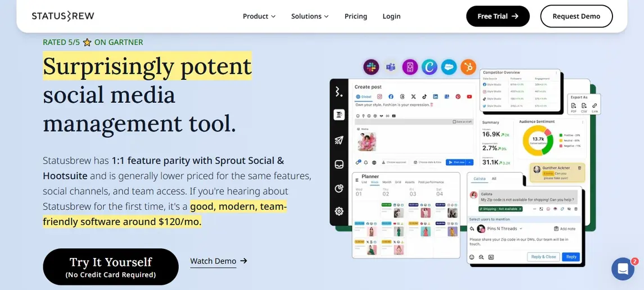Click the Request Demo button
Screen dimensions: 644x290
click(576, 16)
